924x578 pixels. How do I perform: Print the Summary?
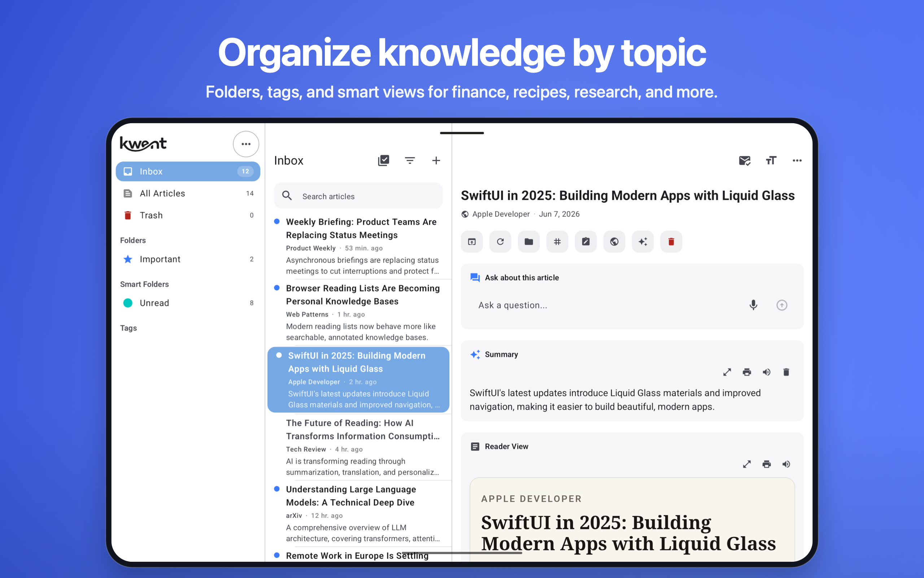click(x=747, y=372)
